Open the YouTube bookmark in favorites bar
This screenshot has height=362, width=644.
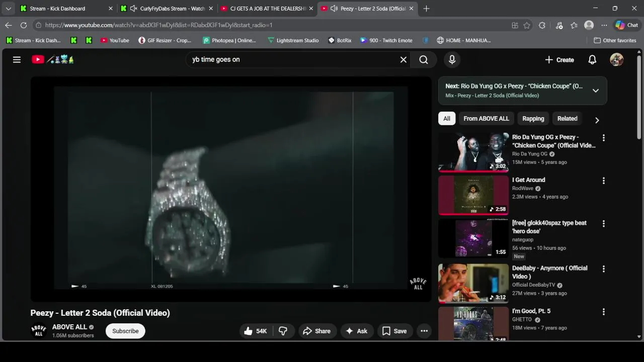pyautogui.click(x=115, y=40)
